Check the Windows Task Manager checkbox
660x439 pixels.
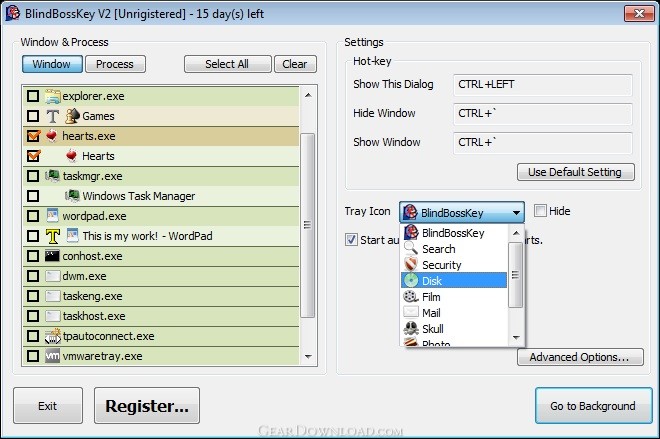33,196
